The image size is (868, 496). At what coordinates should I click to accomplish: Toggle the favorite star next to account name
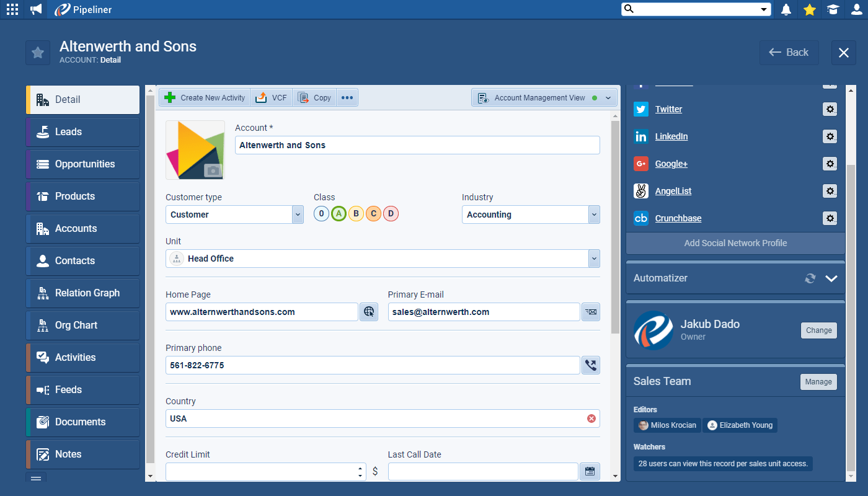point(37,53)
